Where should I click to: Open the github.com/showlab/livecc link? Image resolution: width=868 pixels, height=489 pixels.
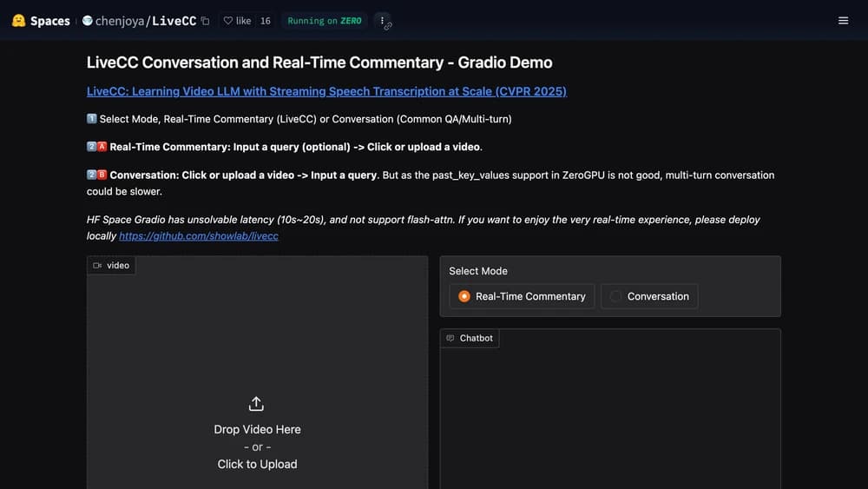[x=199, y=236]
